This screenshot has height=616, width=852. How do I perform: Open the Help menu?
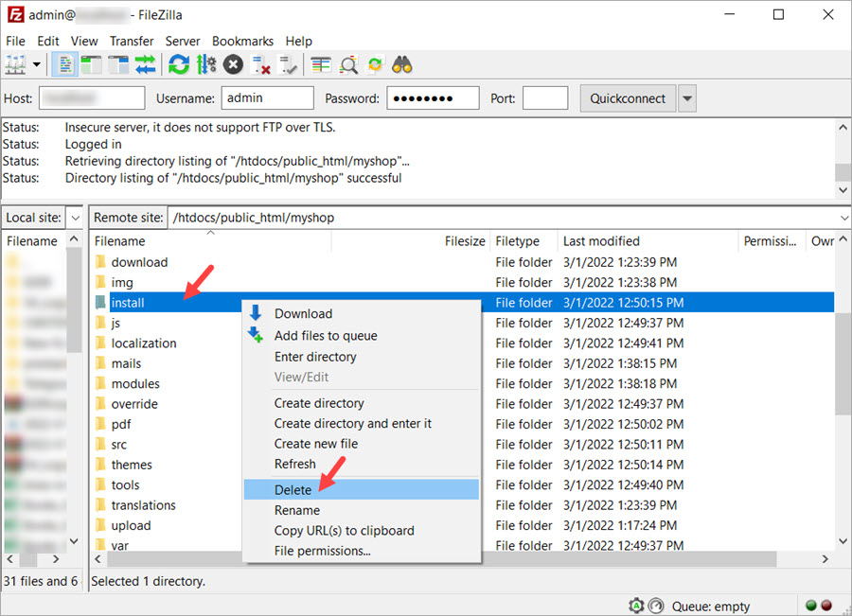coord(299,42)
